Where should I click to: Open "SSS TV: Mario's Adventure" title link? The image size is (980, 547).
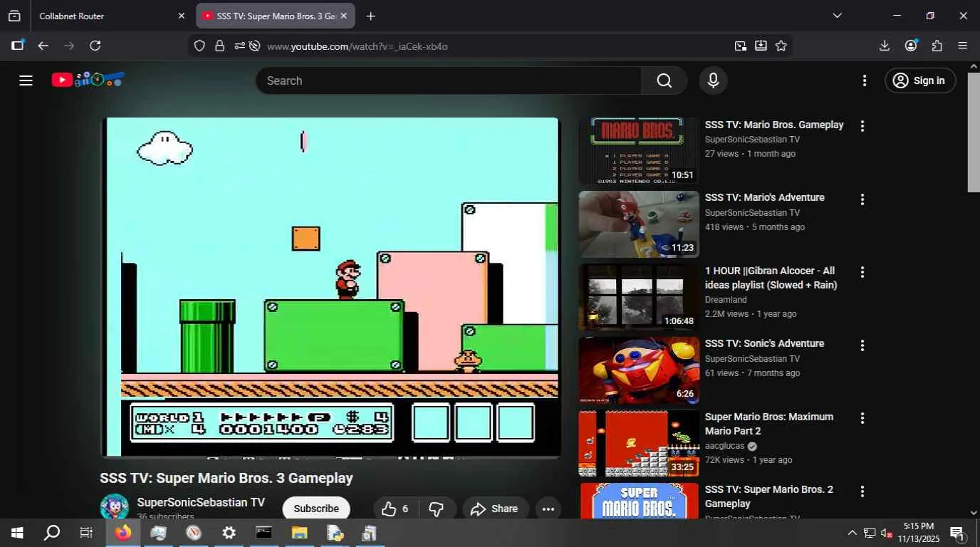click(x=765, y=197)
